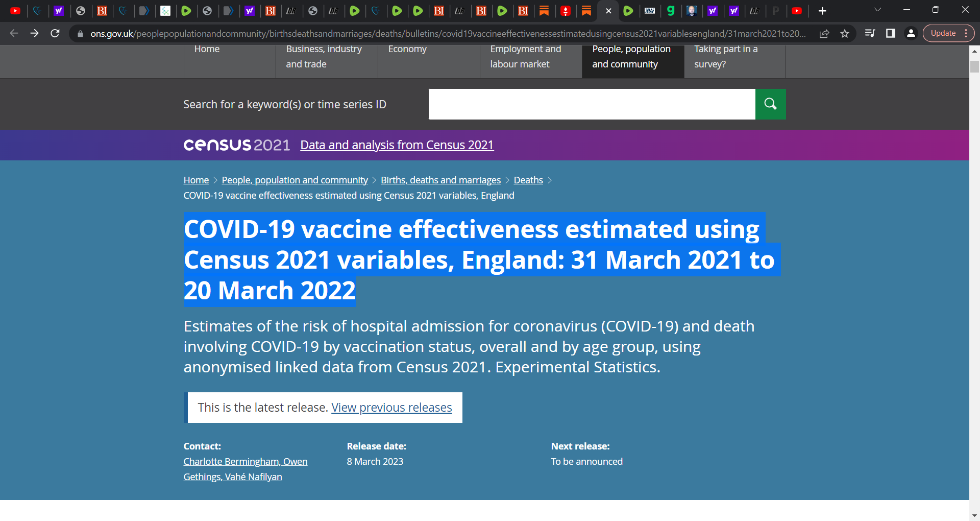Go back to the previous page
The height and width of the screenshot is (521, 980).
[x=14, y=33]
